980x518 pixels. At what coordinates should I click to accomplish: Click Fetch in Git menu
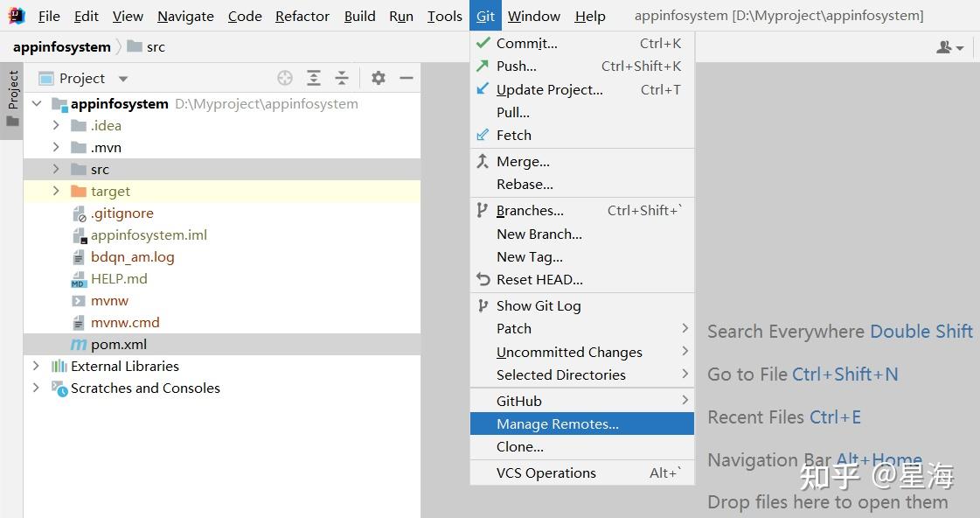point(513,135)
